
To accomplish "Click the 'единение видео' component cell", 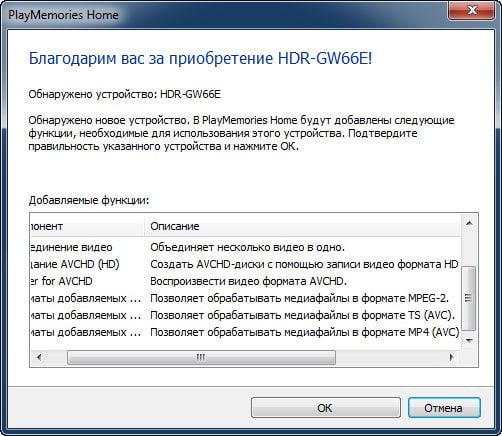I will click(71, 247).
